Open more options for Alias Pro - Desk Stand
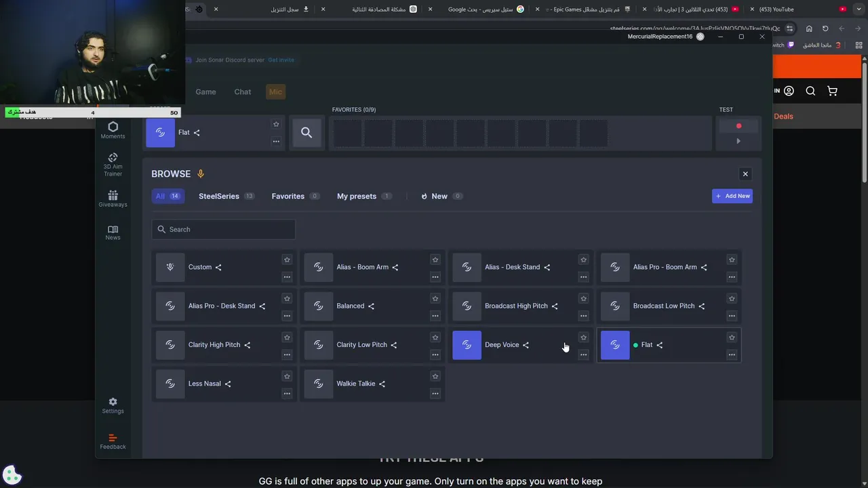The width and height of the screenshot is (868, 488). (x=287, y=315)
